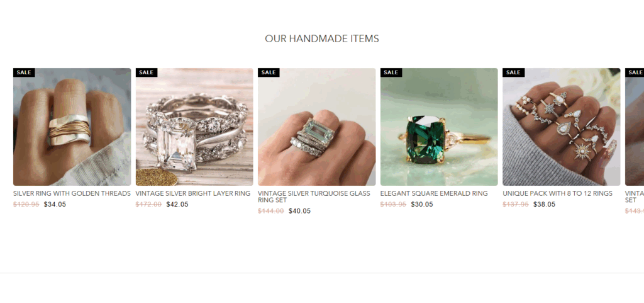Open the Silver Ring with Golden Threads image

[x=72, y=127]
